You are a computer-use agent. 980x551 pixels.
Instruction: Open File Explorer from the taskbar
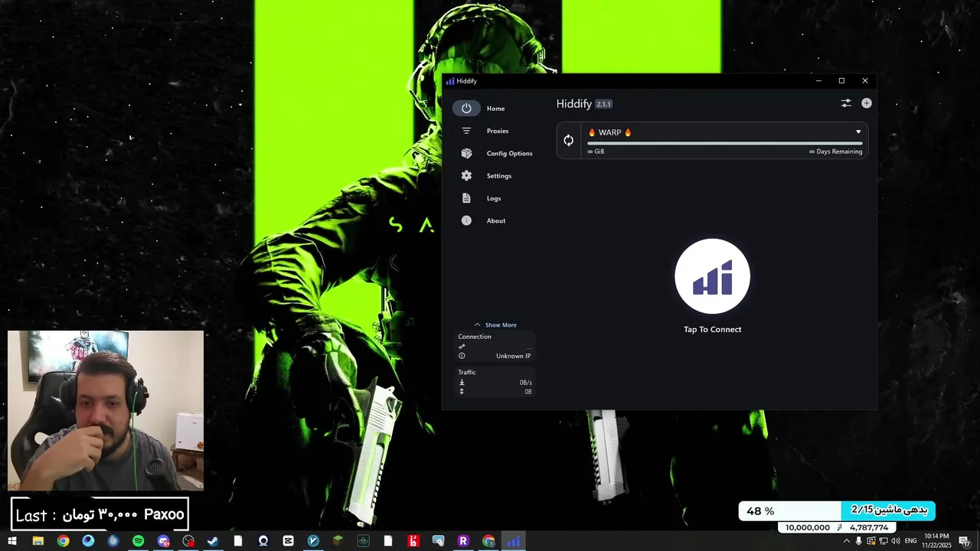click(38, 541)
